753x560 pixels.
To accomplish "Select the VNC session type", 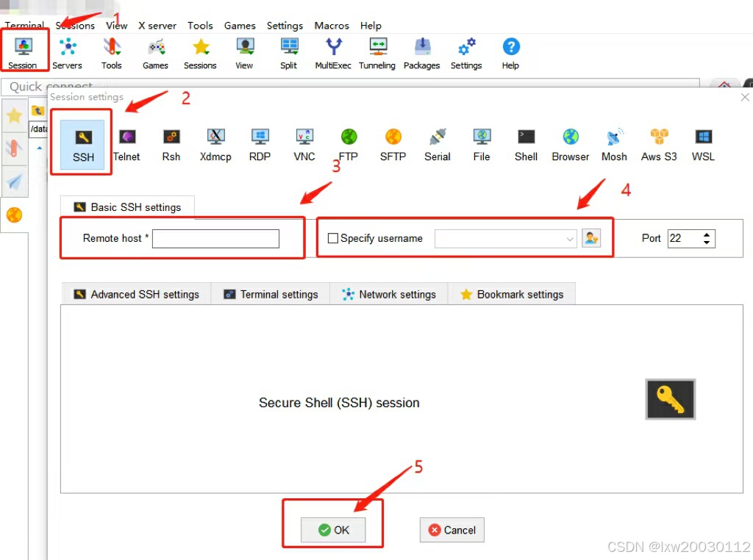I will tap(304, 144).
